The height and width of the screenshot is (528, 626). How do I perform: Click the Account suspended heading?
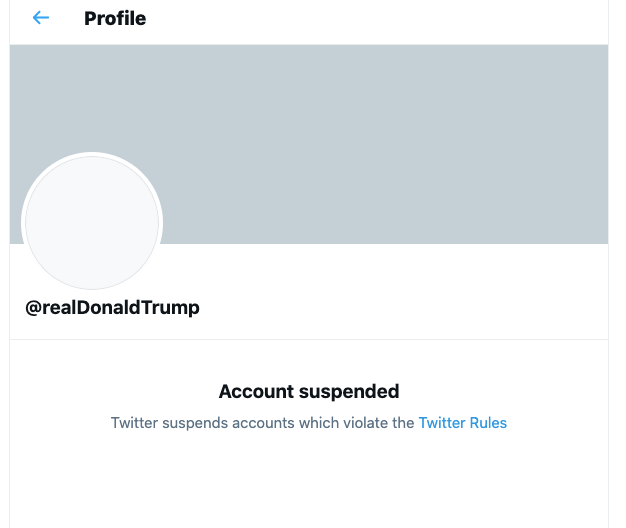tap(309, 392)
